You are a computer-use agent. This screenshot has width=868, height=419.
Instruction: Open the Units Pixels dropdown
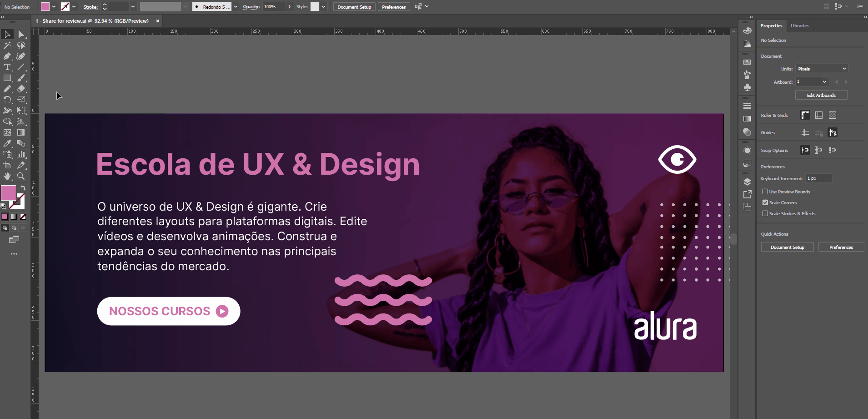coord(822,69)
